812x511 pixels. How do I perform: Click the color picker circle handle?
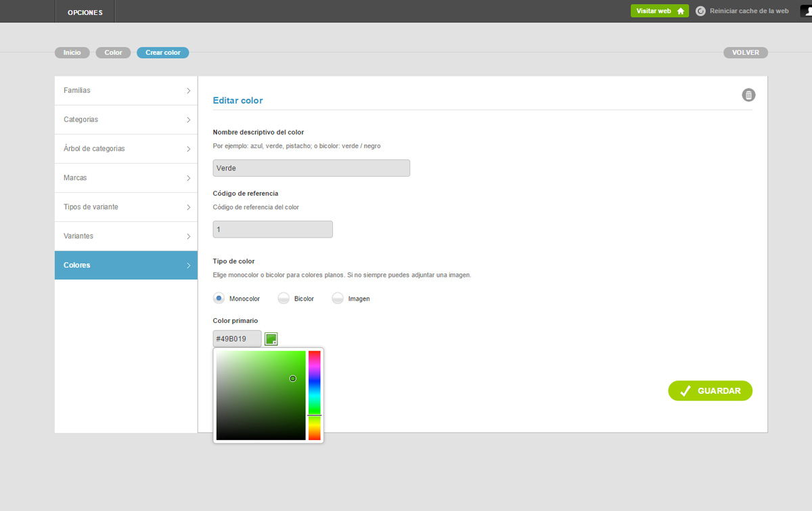pyautogui.click(x=293, y=378)
